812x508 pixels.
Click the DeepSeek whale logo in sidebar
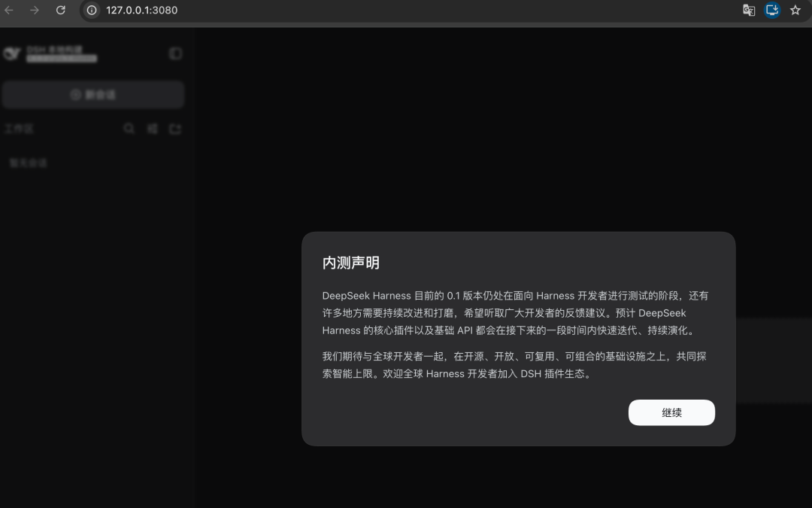[12, 53]
